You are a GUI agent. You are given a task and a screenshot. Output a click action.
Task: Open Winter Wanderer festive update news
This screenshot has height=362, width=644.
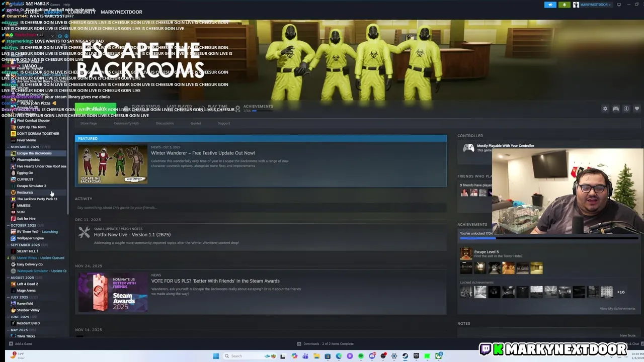point(203,153)
